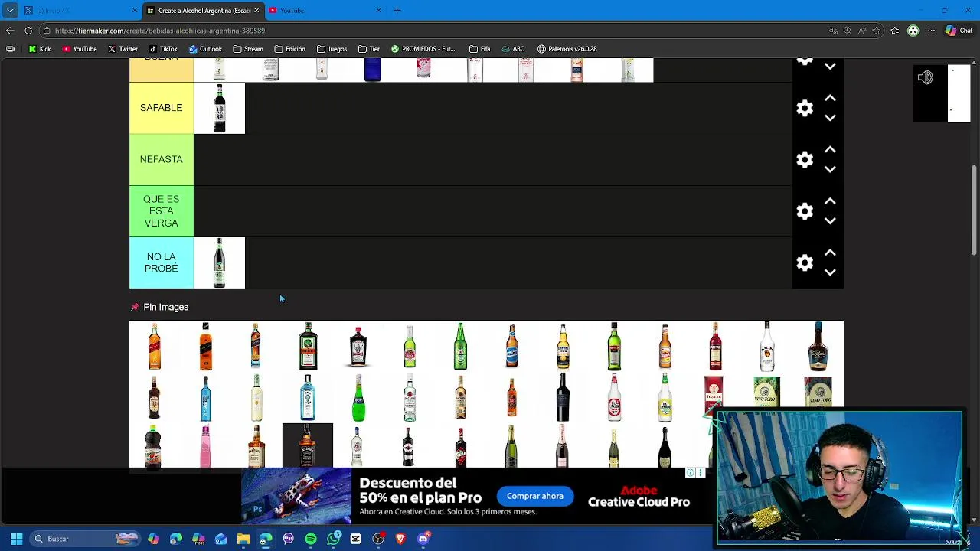This screenshot has height=551, width=980.
Task: Pick the Jack Daniel's bottle on black background
Action: [x=308, y=445]
